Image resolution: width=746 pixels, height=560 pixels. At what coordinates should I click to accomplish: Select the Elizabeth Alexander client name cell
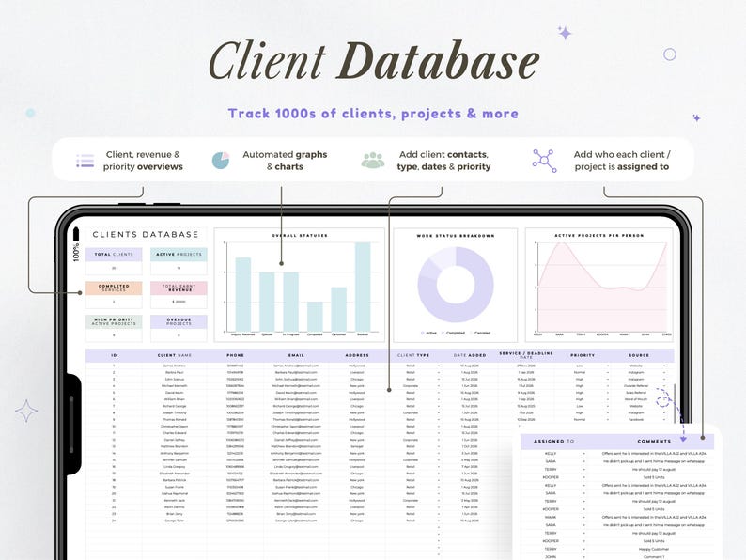click(x=175, y=474)
